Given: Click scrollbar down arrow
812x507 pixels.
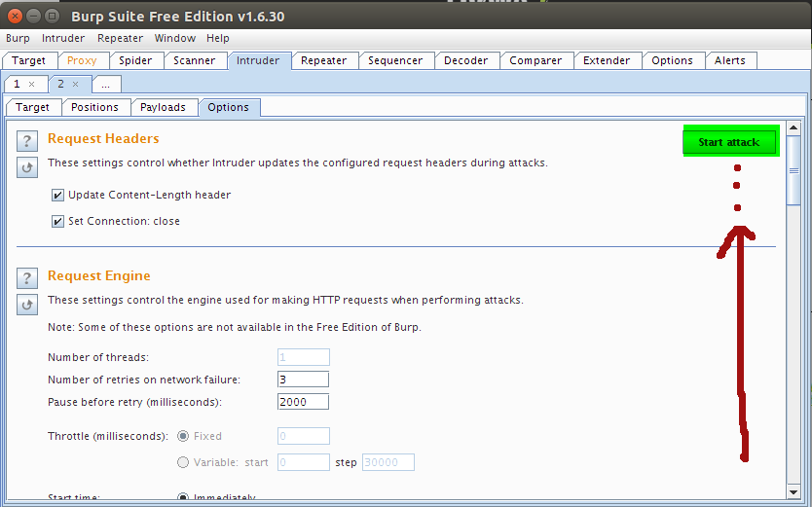Looking at the screenshot, I should click(x=794, y=492).
